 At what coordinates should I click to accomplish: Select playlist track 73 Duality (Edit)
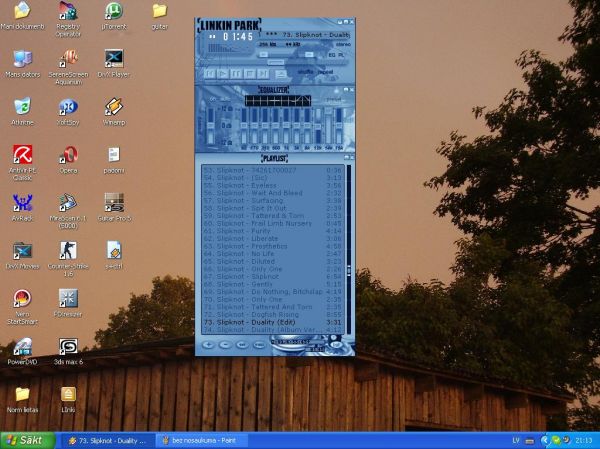pos(273,322)
